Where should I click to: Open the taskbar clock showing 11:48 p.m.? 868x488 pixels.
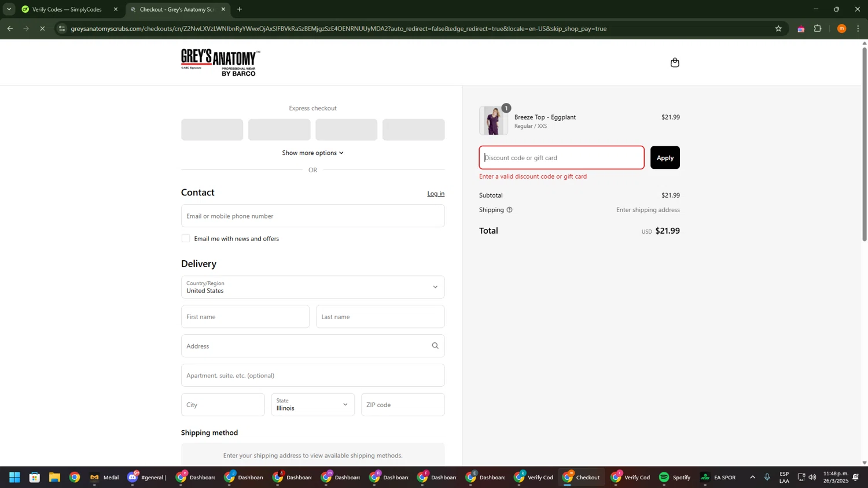click(x=835, y=478)
